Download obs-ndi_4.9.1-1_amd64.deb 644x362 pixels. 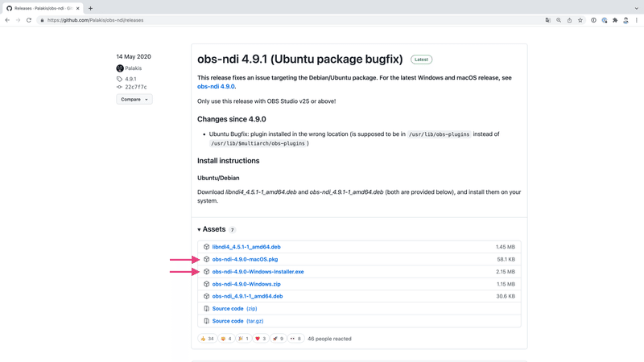(x=247, y=296)
